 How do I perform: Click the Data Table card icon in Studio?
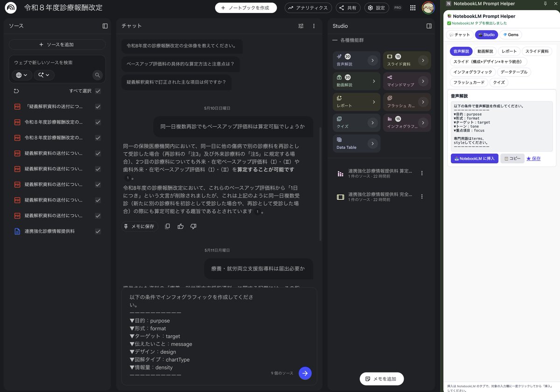point(339,140)
